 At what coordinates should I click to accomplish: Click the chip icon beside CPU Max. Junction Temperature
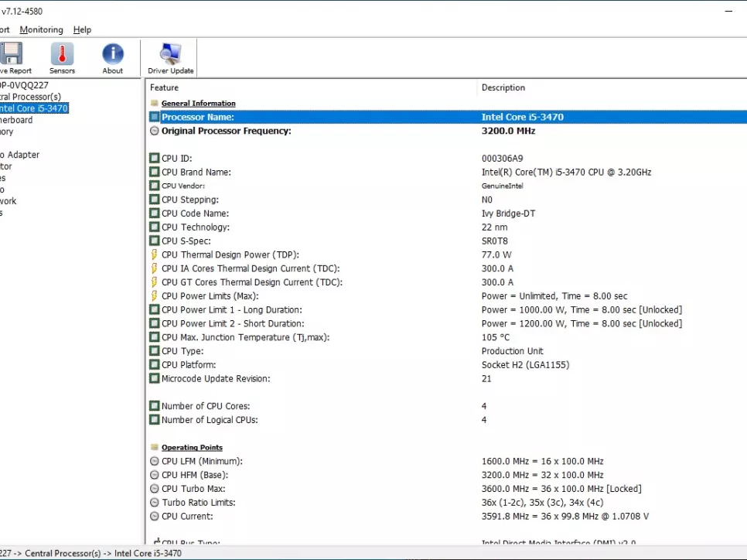(x=155, y=337)
